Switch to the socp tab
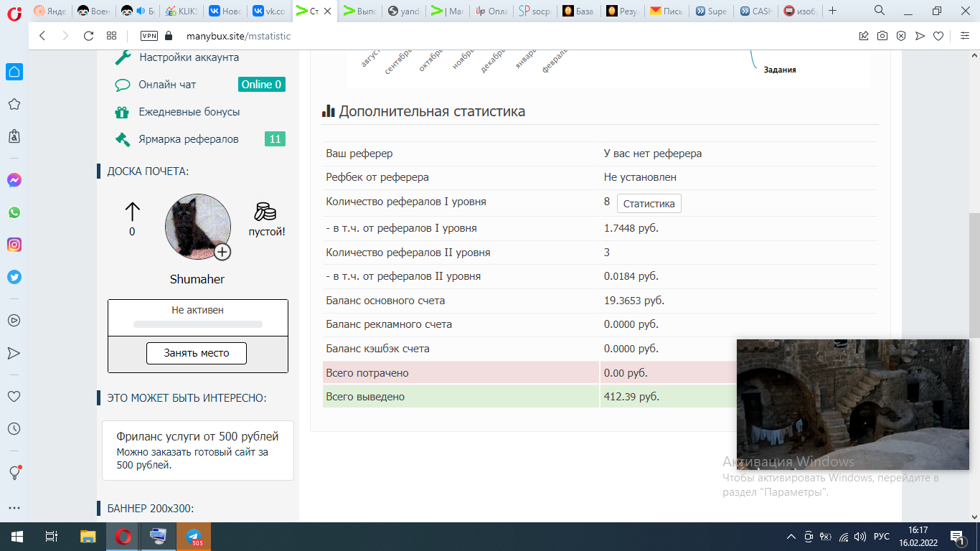This screenshot has height=551, width=980. point(534,11)
